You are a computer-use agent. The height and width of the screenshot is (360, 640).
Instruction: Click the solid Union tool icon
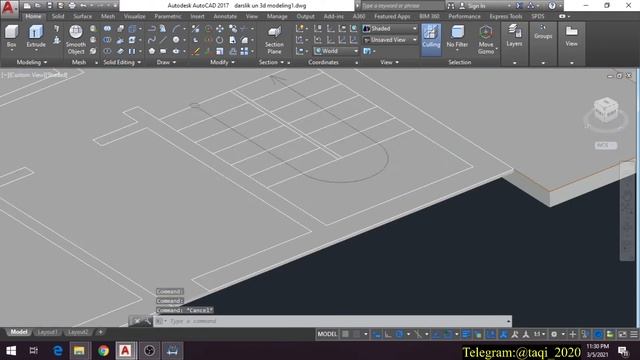[107, 29]
